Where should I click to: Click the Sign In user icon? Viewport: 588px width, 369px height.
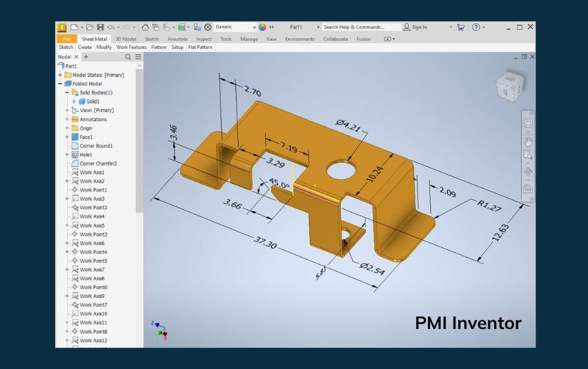point(407,27)
